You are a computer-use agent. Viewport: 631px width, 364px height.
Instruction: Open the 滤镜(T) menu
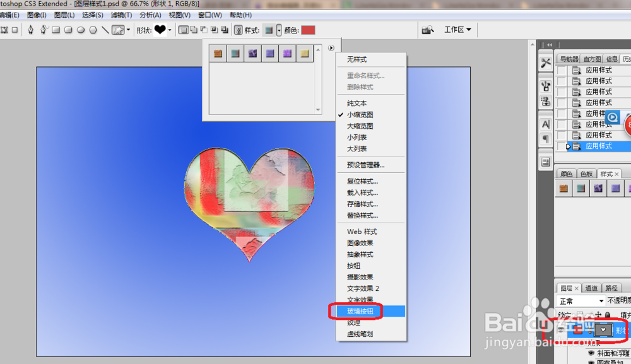(121, 15)
